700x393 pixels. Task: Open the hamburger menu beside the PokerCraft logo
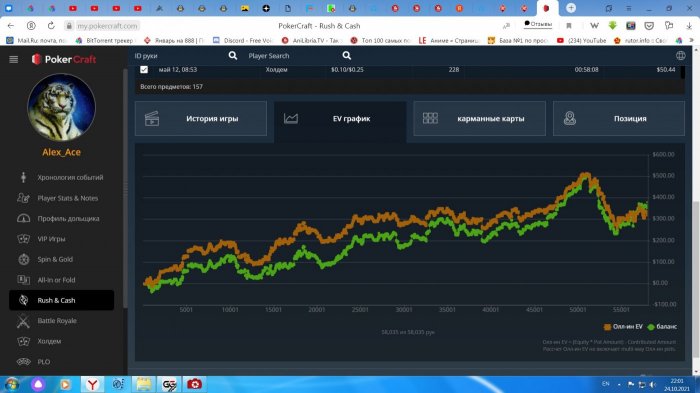(13, 59)
